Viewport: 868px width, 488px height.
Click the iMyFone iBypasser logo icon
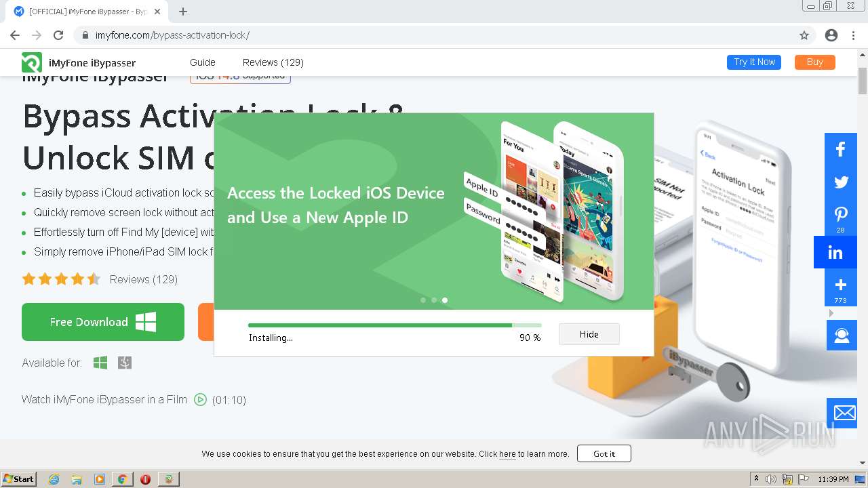pos(32,62)
